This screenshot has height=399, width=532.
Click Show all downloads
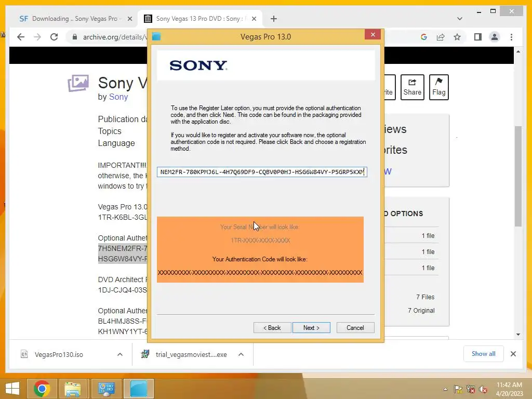click(484, 354)
